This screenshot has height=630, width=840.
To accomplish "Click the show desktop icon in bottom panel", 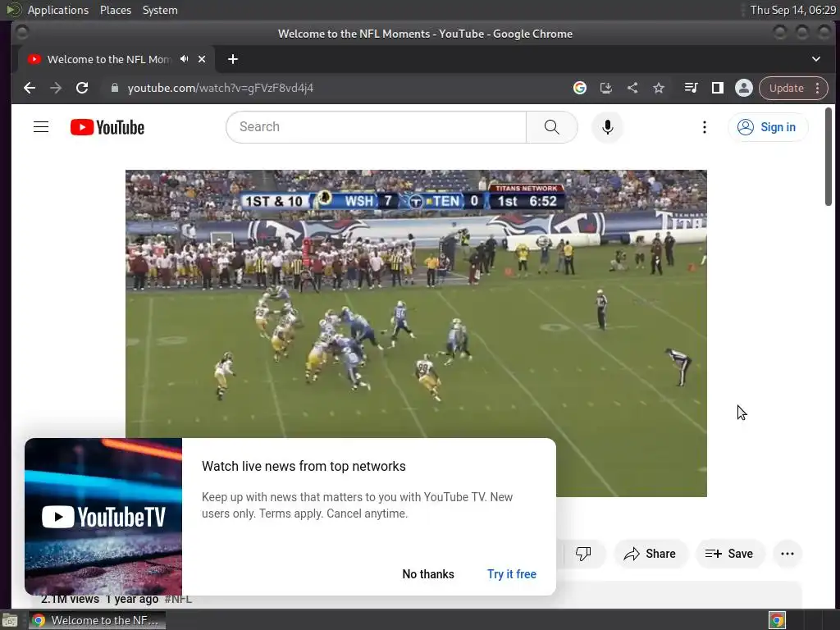I will (9, 620).
